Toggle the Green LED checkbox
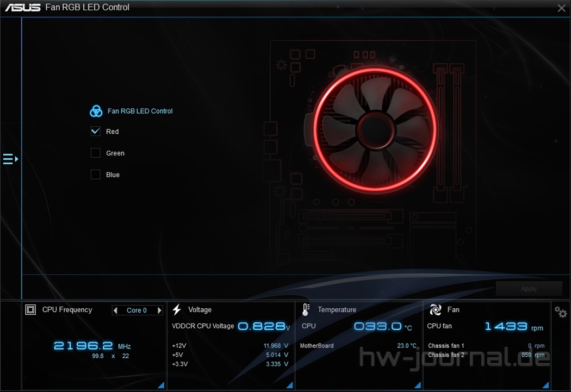The height and width of the screenshot is (392, 571). 95,153
